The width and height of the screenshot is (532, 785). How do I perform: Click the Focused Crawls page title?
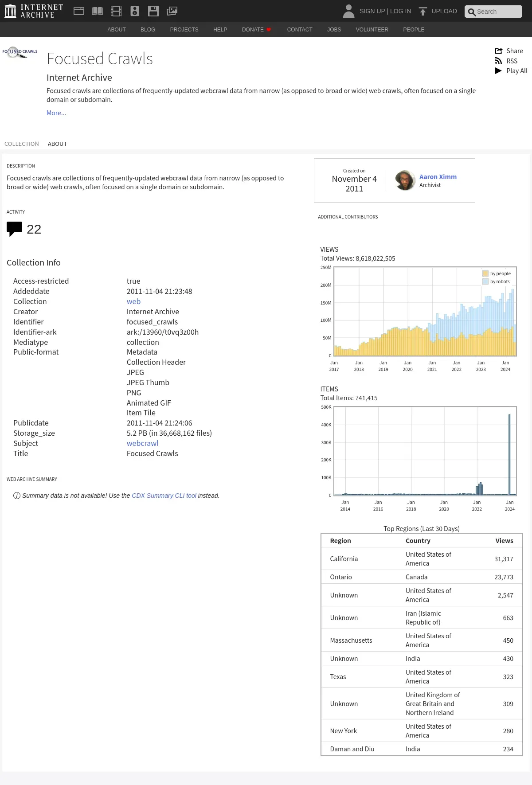(100, 59)
